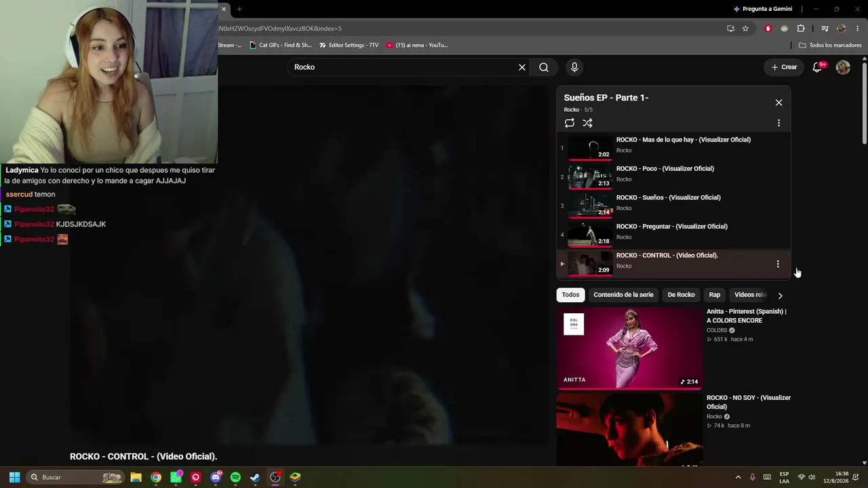Open OBS Studio from the taskbar

[275, 477]
